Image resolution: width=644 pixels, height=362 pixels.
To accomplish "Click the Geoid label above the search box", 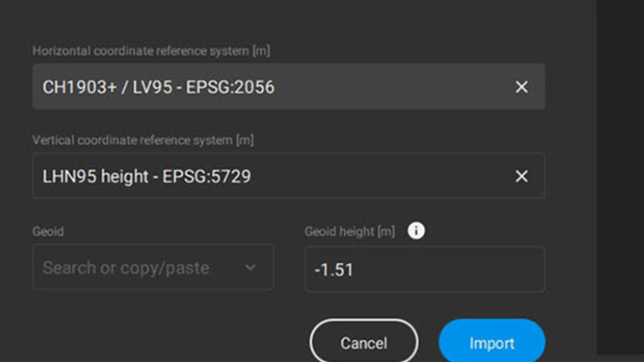I will (48, 232).
